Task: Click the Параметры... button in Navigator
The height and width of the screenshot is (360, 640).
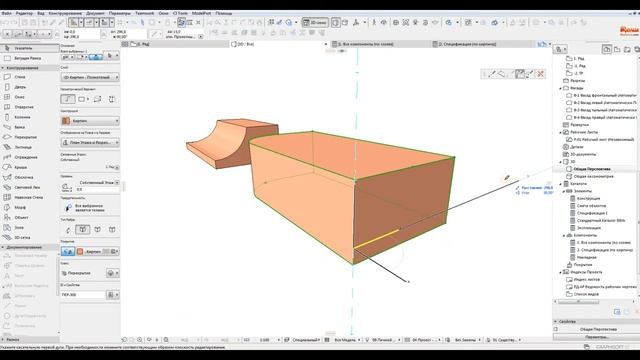Action: (x=596, y=337)
